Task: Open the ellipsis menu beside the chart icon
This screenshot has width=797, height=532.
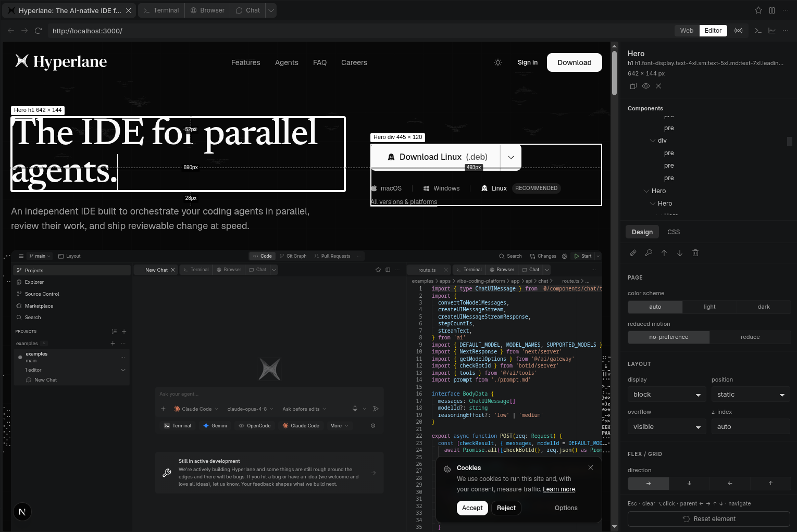Action: click(786, 31)
